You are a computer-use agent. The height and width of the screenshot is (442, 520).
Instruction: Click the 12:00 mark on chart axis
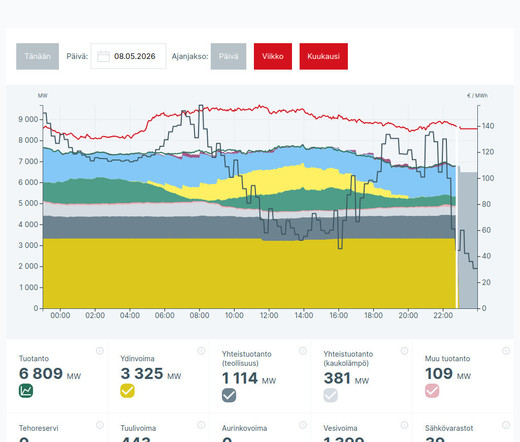tap(269, 315)
